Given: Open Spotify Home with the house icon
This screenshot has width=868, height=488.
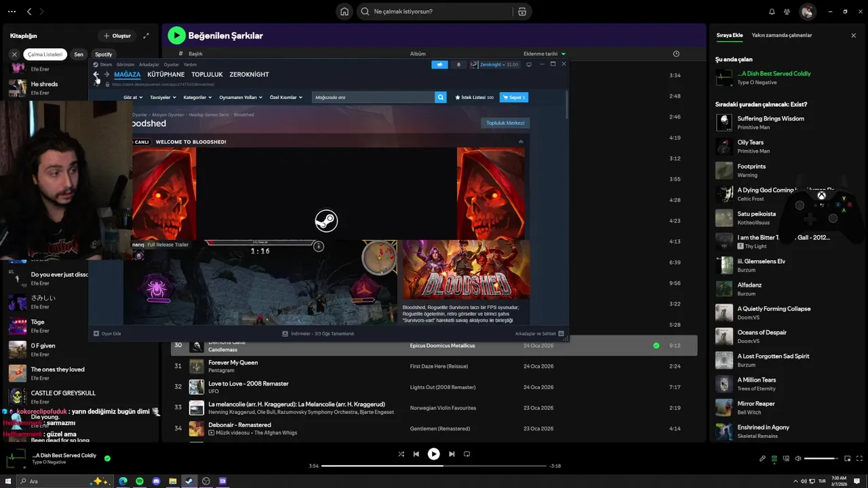Looking at the screenshot, I should click(344, 12).
